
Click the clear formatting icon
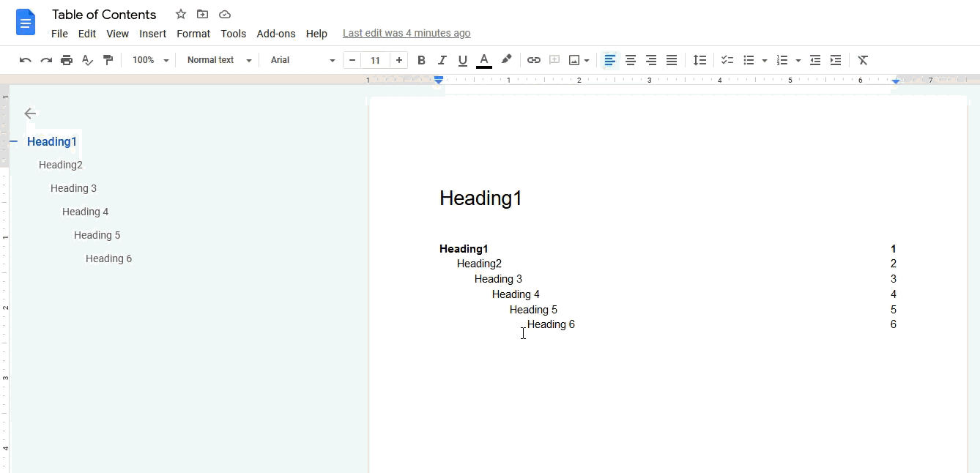click(863, 60)
